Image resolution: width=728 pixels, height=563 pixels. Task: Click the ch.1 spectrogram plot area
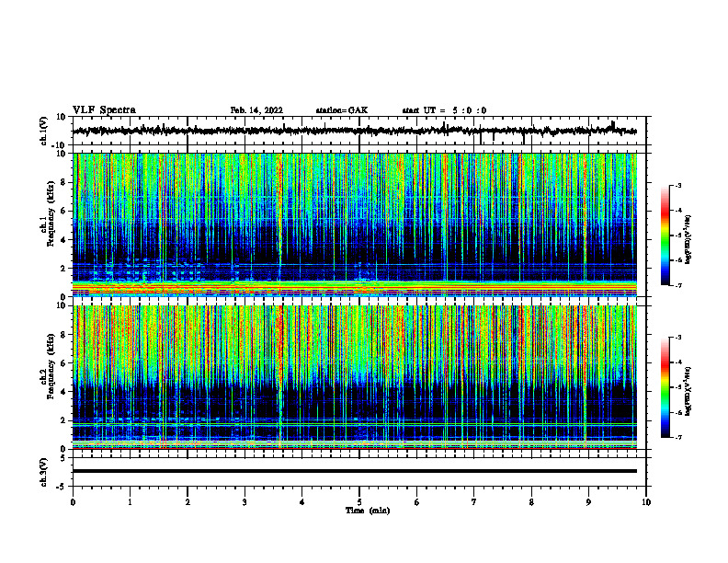coord(355,224)
